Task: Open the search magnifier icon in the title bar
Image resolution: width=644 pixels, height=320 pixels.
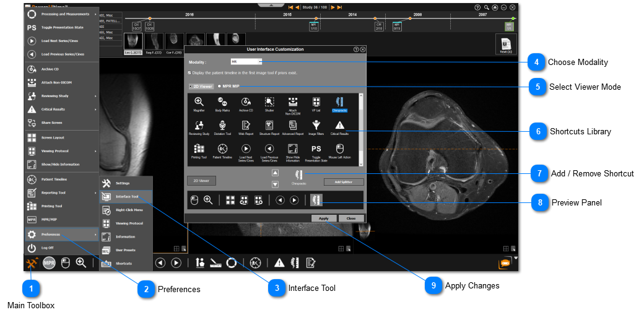Action: click(x=486, y=7)
